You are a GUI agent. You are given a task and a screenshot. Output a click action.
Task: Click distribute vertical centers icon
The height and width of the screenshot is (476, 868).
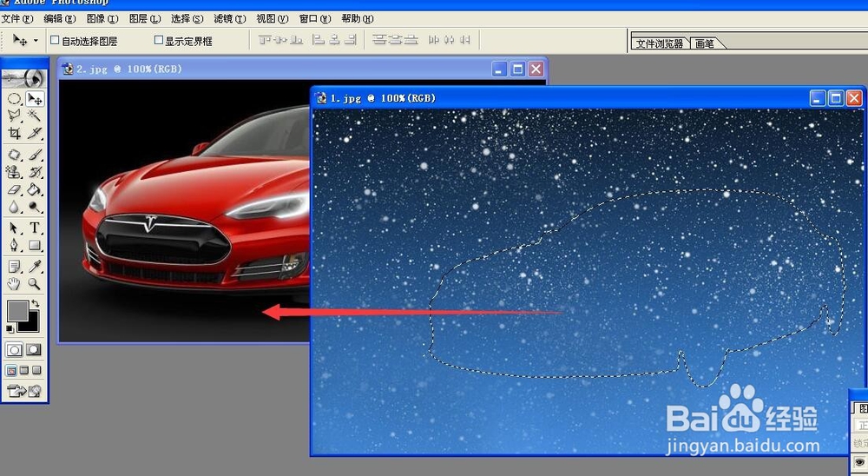[395, 40]
